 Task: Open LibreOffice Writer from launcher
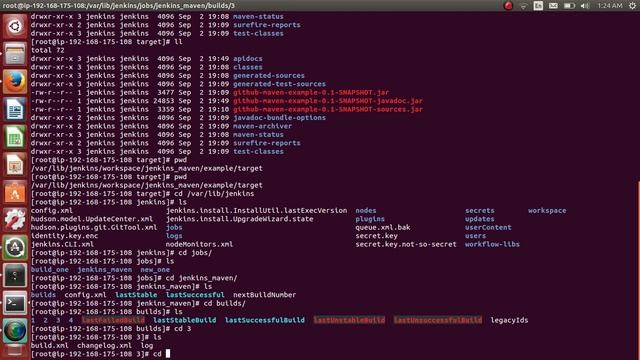pos(15,109)
